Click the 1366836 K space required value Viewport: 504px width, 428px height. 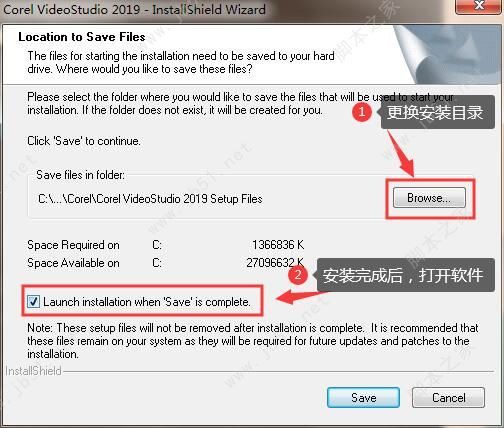(x=278, y=245)
